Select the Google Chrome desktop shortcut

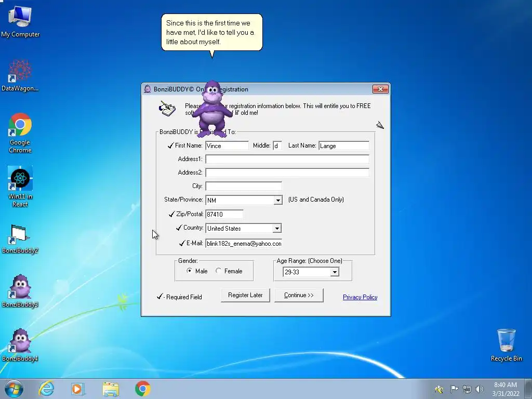20,132
